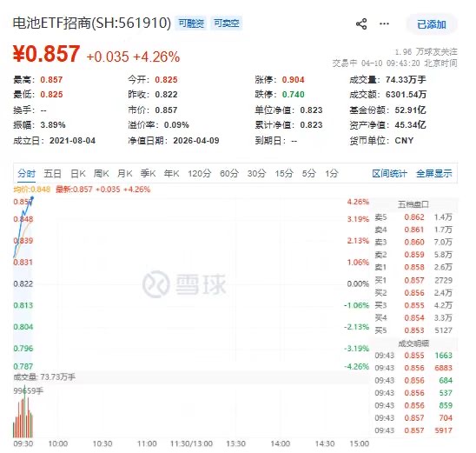Click the 买1 bid price 0.857 row
476x453 pixels.
413,280
